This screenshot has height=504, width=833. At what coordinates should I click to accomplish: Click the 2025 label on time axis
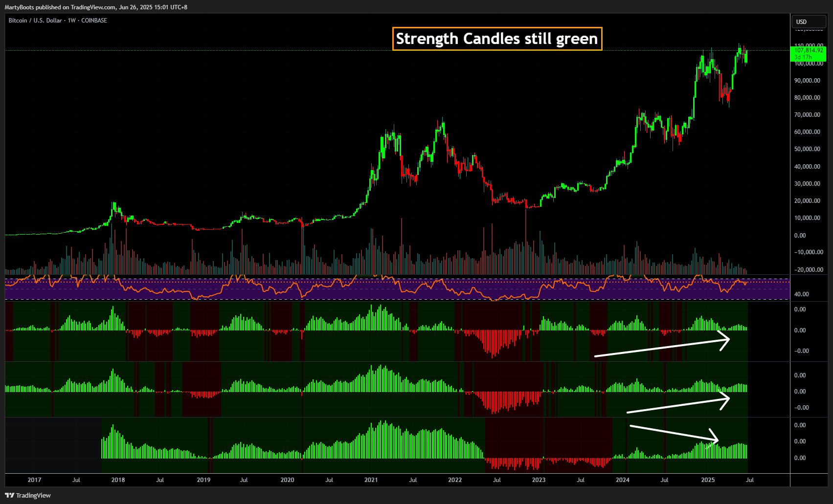[x=708, y=480]
